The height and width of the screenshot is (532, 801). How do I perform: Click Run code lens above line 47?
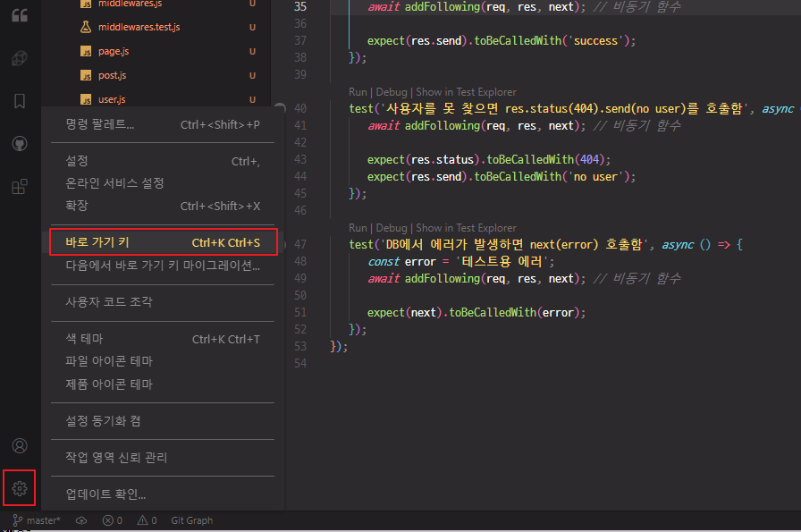tap(358, 228)
